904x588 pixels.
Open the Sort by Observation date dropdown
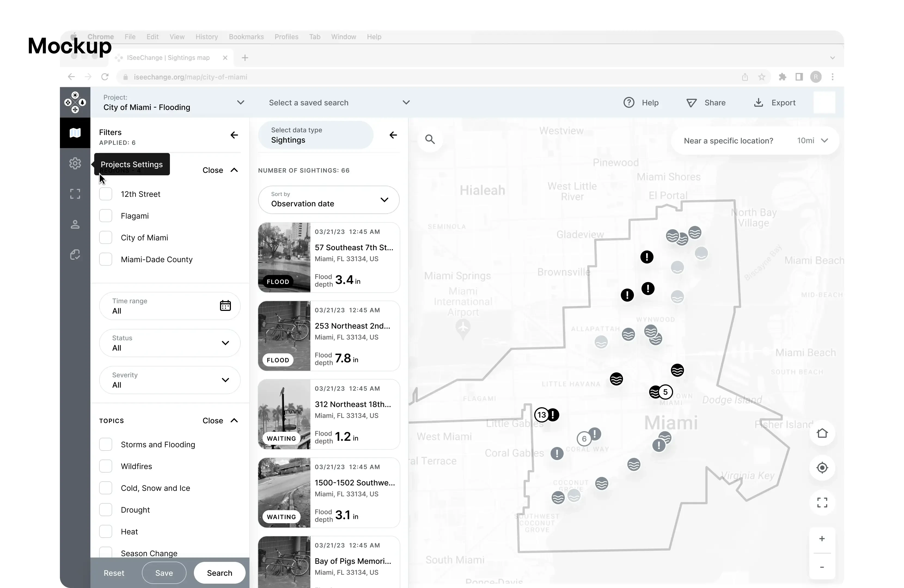click(329, 200)
